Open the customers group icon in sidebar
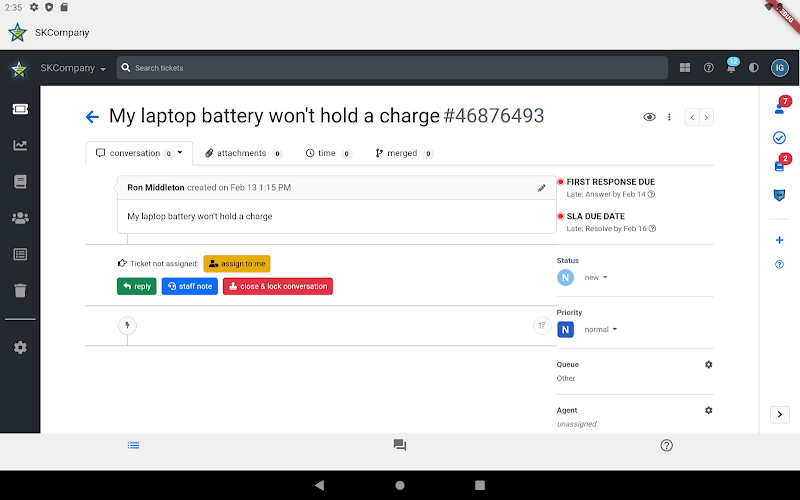 click(20, 218)
